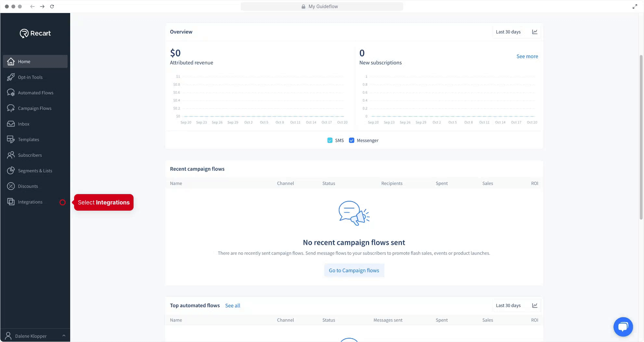Open the Discounts section
The image size is (644, 342).
[28, 186]
